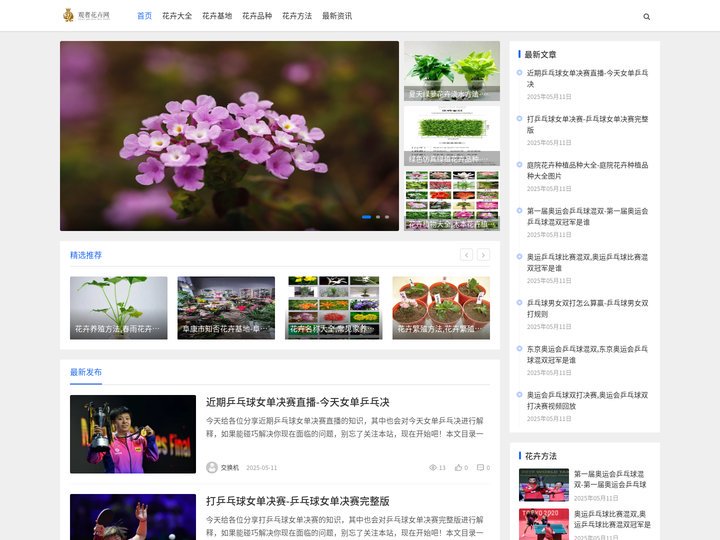This screenshot has height=540, width=720.
Task: Open the 绿色仿真绿植 hedge thumbnail
Action: point(452,136)
